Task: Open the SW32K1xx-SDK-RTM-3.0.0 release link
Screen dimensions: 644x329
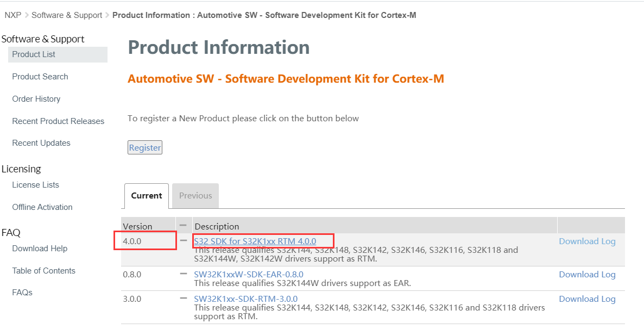Action: pyautogui.click(x=245, y=299)
